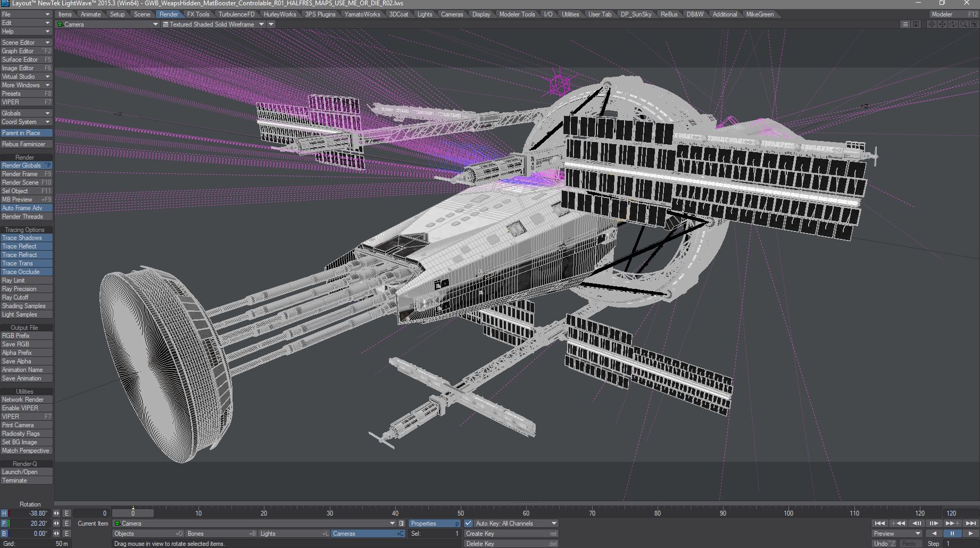Toggle Heading rotation channel H button
Image resolution: width=980 pixels, height=548 pixels.
click(x=4, y=513)
